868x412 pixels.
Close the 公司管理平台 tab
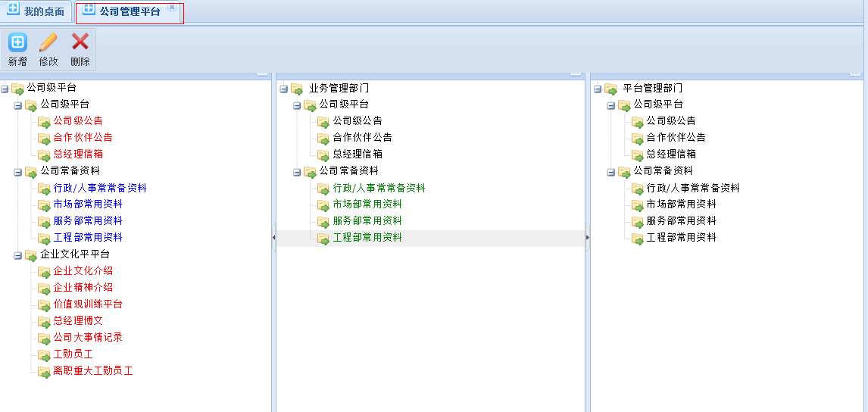(172, 7)
